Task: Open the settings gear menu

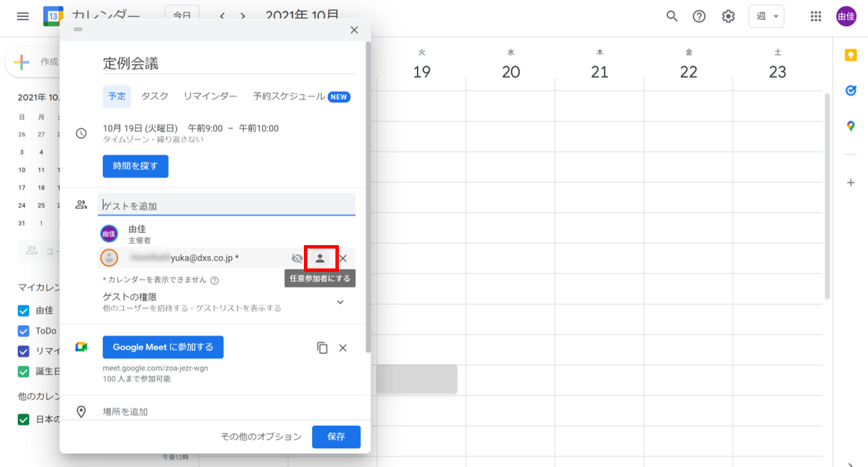Action: pos(728,16)
